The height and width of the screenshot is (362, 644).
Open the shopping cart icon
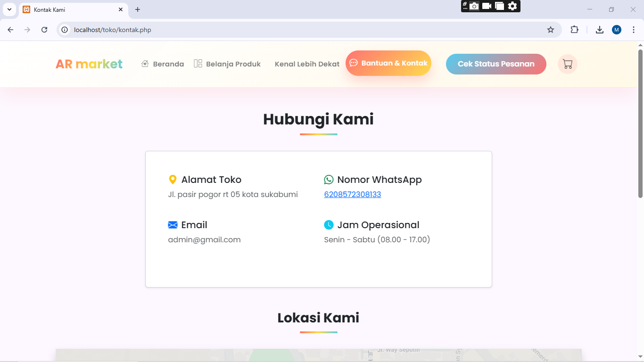(x=567, y=64)
